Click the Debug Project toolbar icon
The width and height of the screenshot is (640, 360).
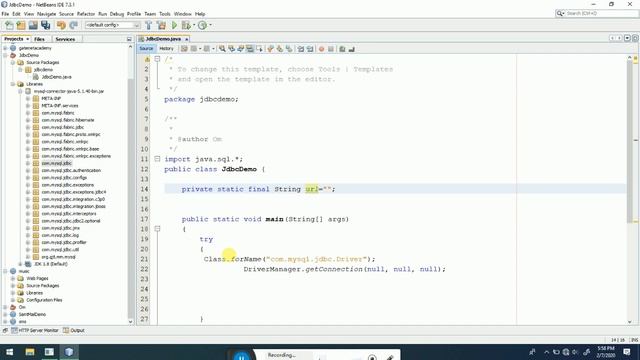click(x=186, y=25)
